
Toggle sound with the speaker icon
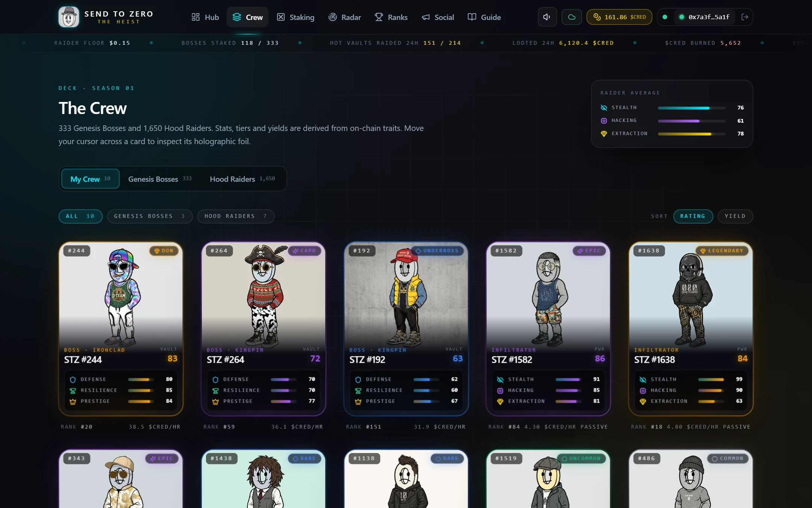click(x=547, y=17)
